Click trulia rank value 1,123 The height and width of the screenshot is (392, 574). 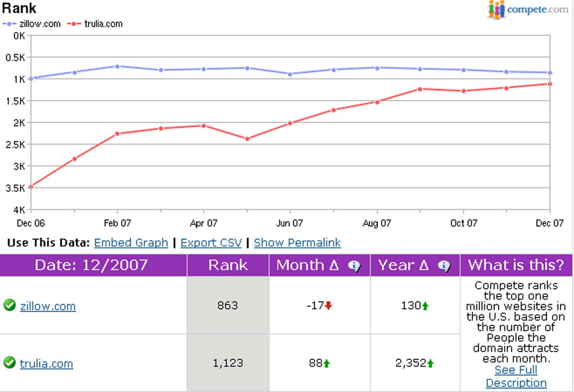[x=227, y=363]
